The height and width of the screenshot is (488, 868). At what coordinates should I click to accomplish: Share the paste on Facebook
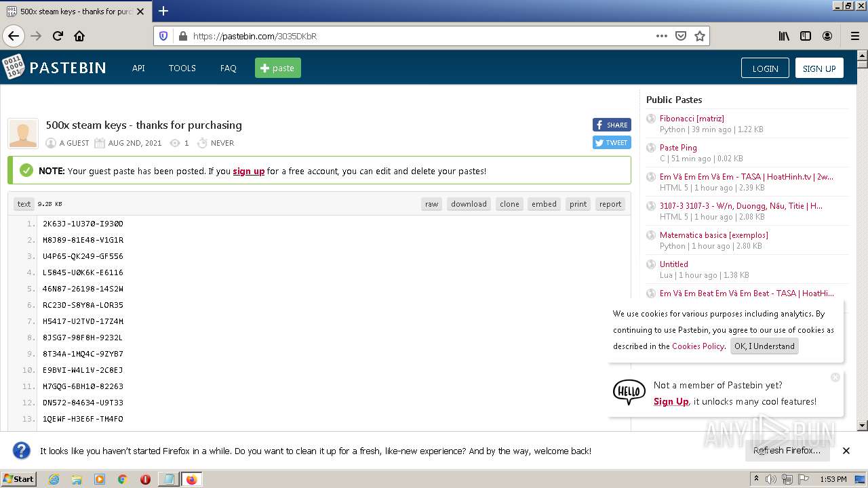[612, 125]
